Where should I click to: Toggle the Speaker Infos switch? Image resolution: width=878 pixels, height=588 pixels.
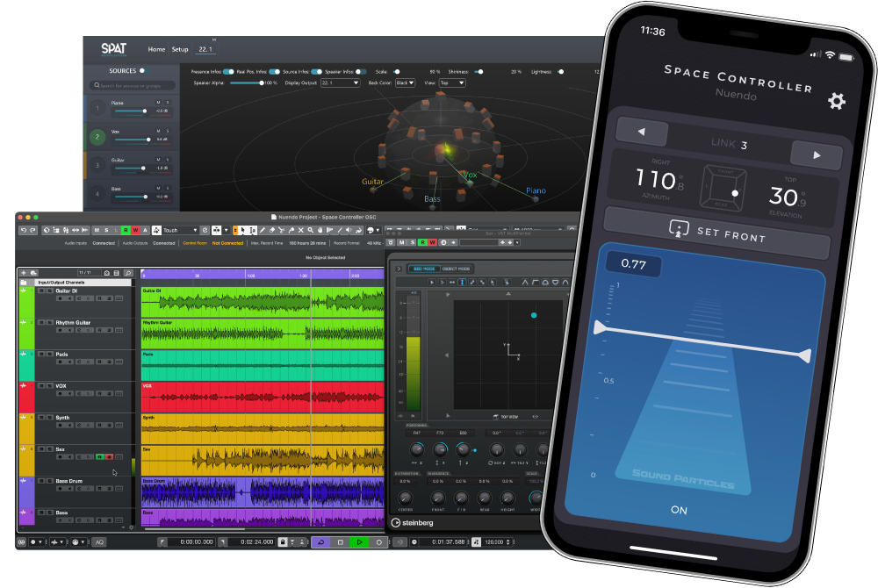pyautogui.click(x=361, y=72)
